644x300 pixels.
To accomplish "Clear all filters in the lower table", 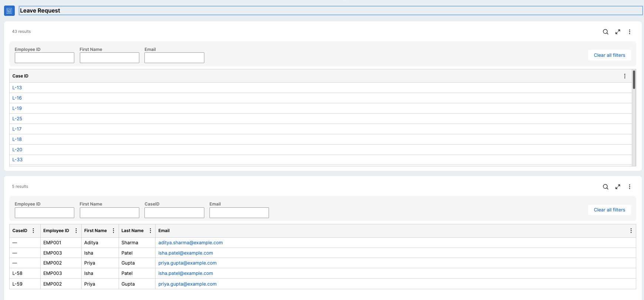I will [609, 210].
